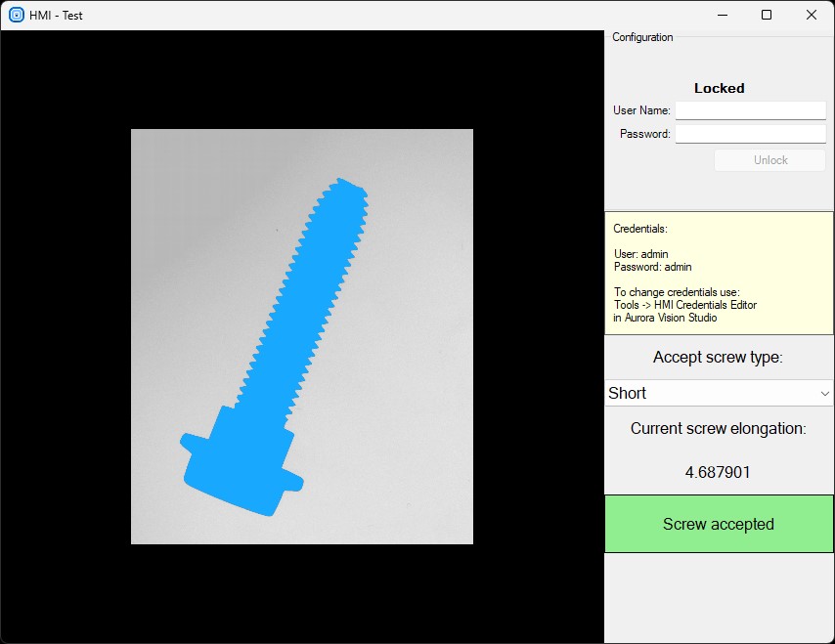Click the 'Accept screw type:' label
This screenshot has width=835, height=644.
pos(718,357)
